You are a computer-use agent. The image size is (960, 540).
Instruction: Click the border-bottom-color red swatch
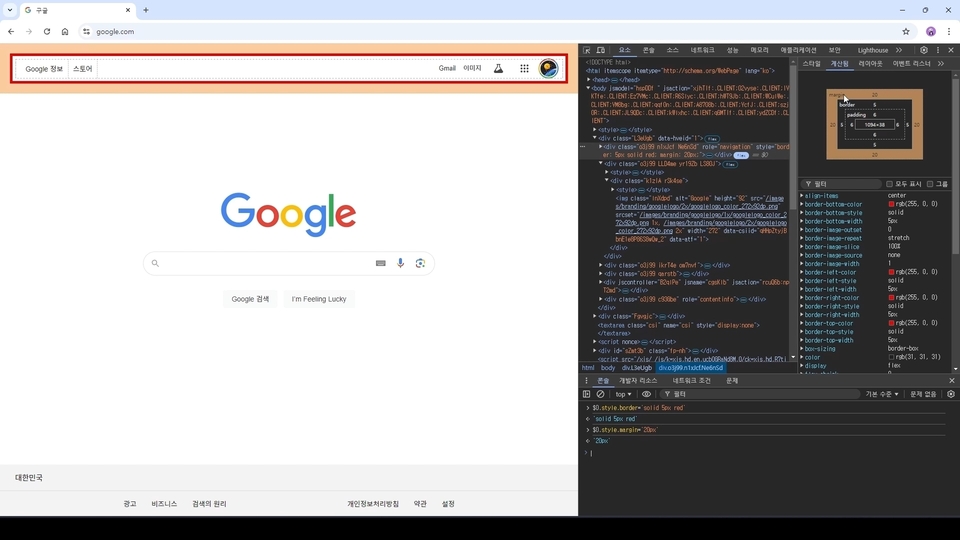[891, 204]
